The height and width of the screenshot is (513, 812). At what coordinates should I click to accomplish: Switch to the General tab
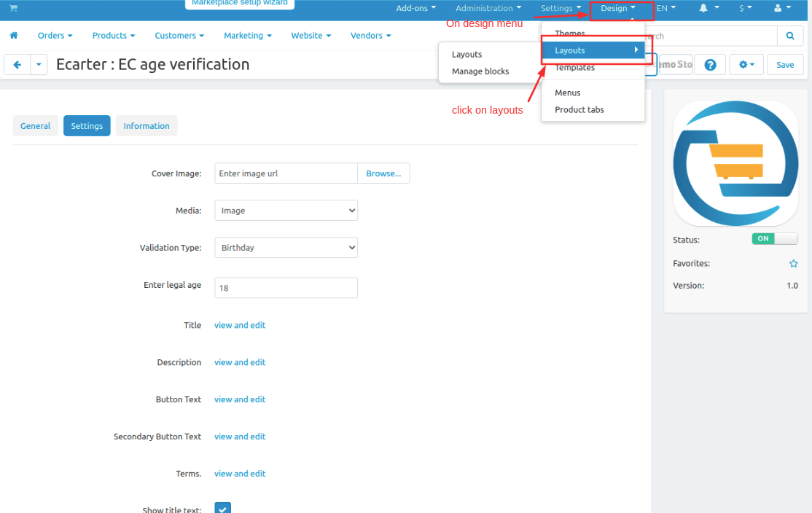tap(35, 126)
